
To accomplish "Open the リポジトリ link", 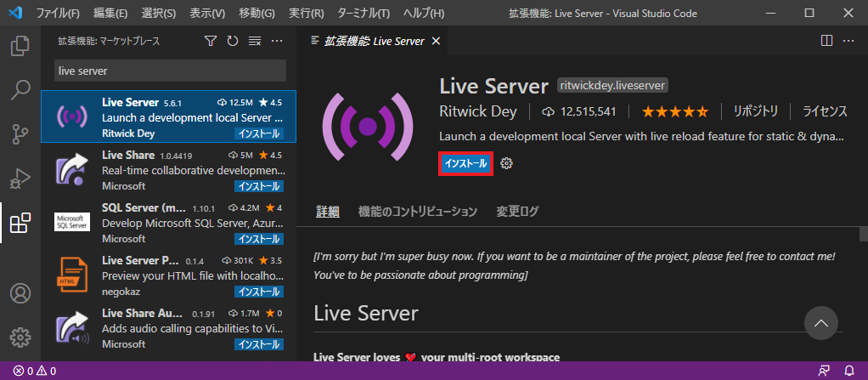I will point(756,111).
